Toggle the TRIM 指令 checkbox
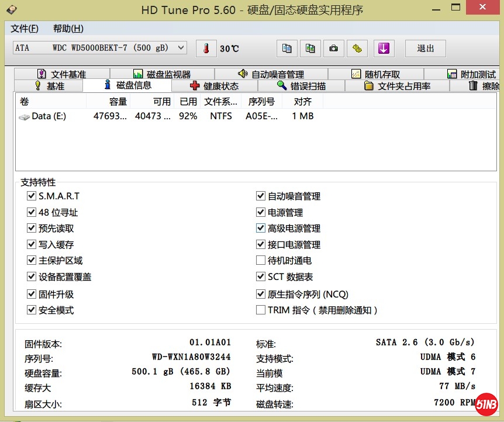This screenshot has height=422, width=504. [x=261, y=310]
